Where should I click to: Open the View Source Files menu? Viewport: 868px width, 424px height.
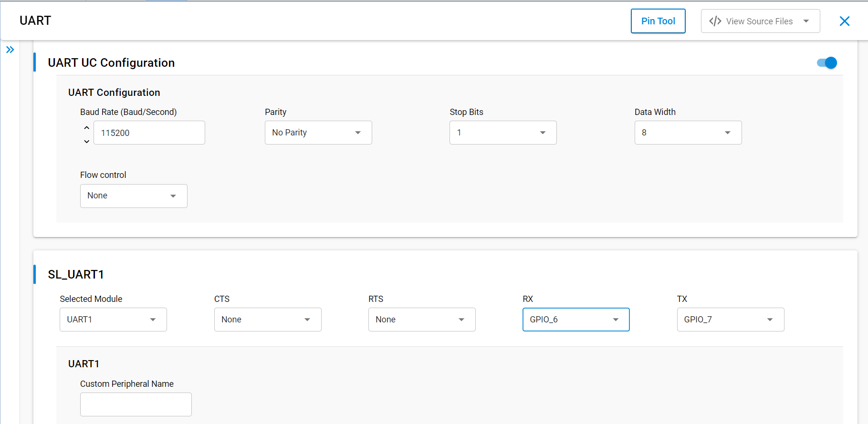[760, 21]
